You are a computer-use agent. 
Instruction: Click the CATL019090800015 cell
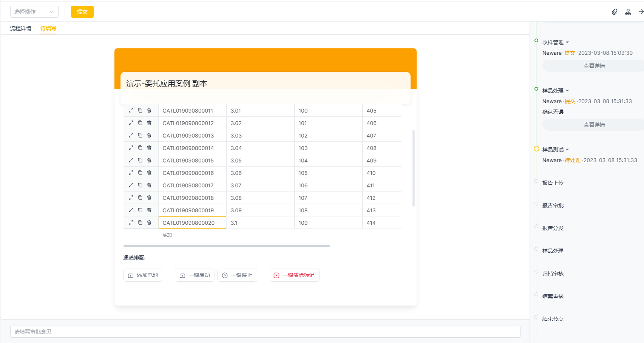[x=192, y=160]
